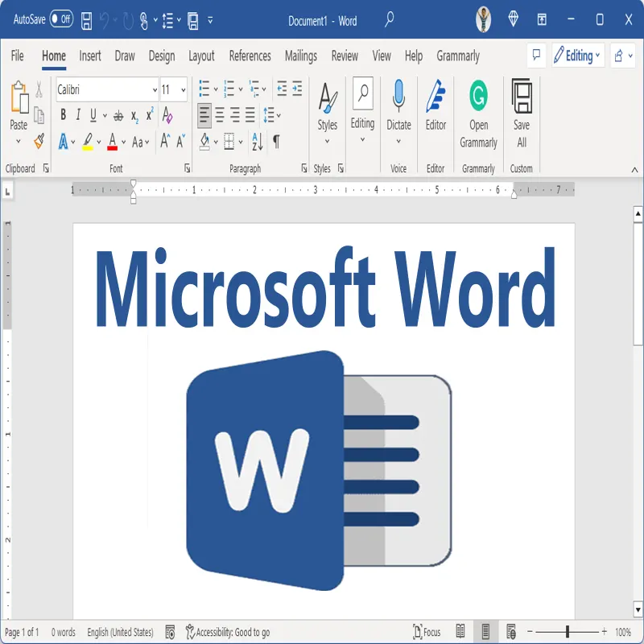Click the Accessibility Good to go indicator
The height and width of the screenshot is (644, 644).
228,632
